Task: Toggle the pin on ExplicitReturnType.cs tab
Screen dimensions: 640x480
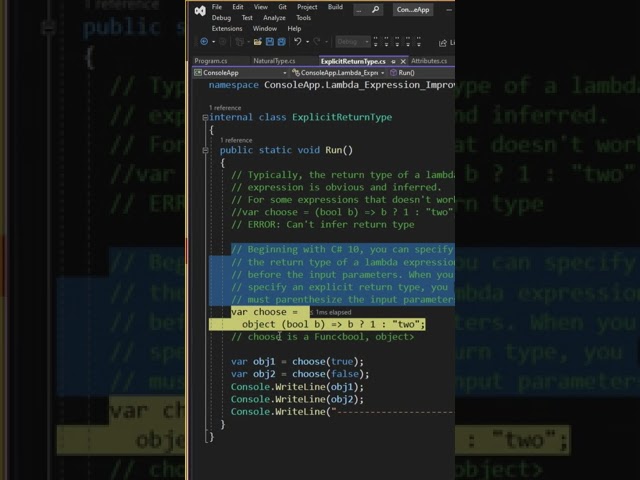Action: 393,62
